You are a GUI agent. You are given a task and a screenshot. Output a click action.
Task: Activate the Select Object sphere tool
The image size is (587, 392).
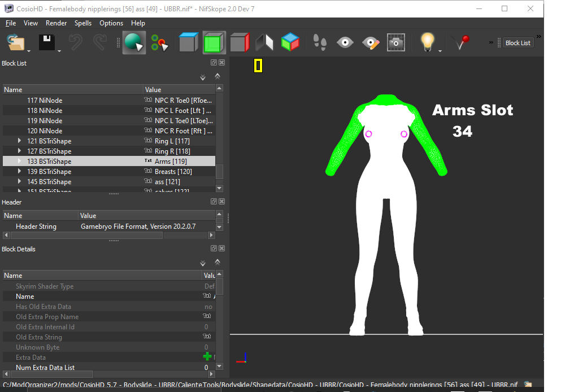tap(134, 43)
